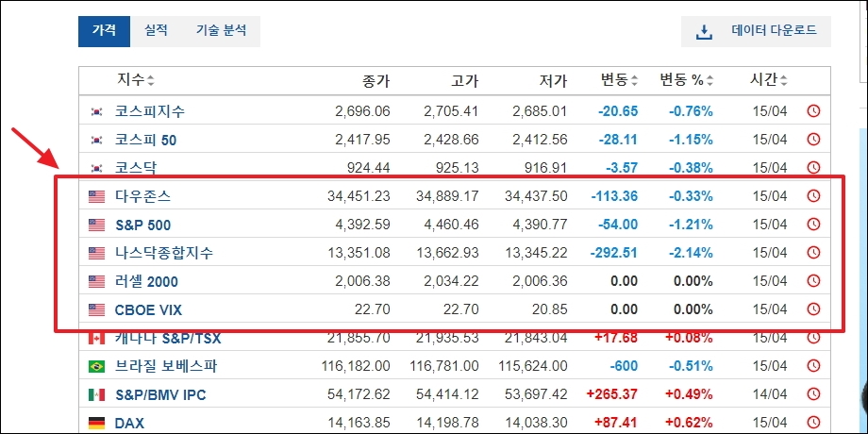
Task: Open the CBOE VIX index link
Action: [x=148, y=310]
